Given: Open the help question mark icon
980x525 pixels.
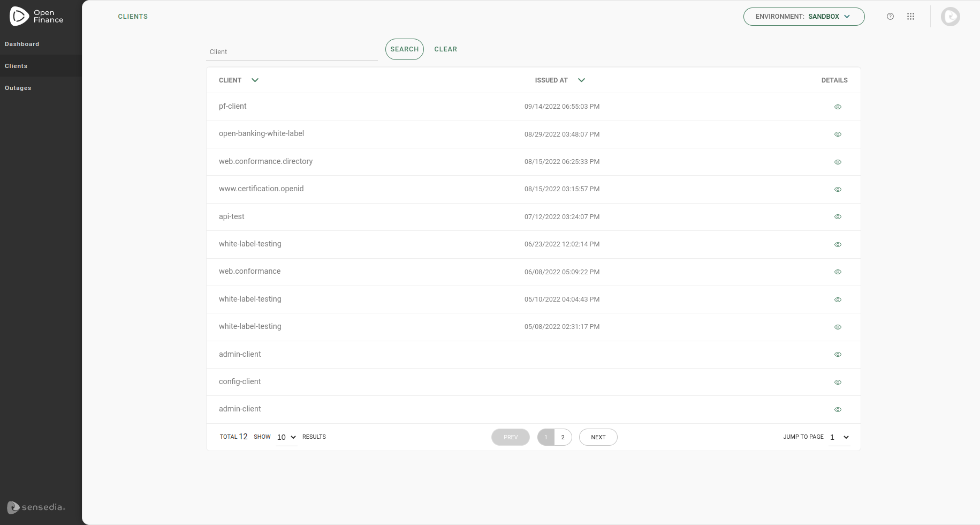Looking at the screenshot, I should (890, 17).
